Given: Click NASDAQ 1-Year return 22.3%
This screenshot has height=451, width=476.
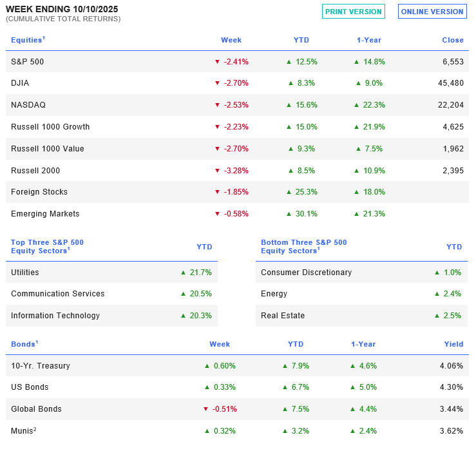Looking at the screenshot, I should tap(374, 105).
